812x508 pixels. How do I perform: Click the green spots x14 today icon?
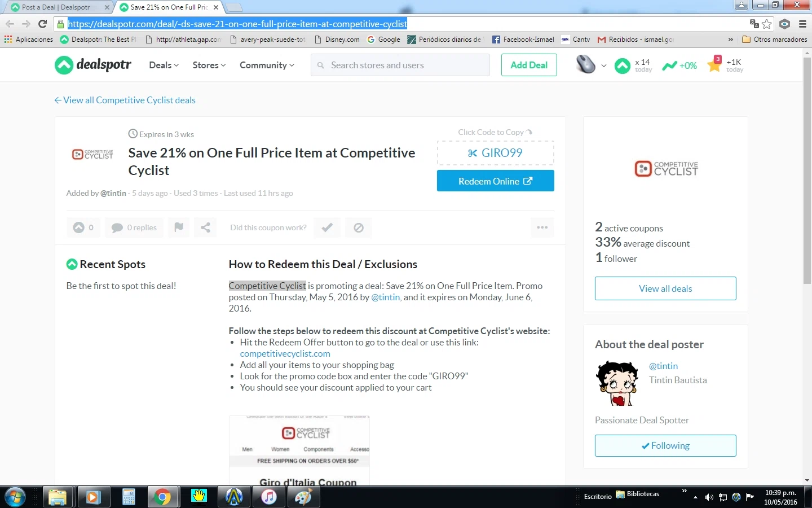pos(623,65)
